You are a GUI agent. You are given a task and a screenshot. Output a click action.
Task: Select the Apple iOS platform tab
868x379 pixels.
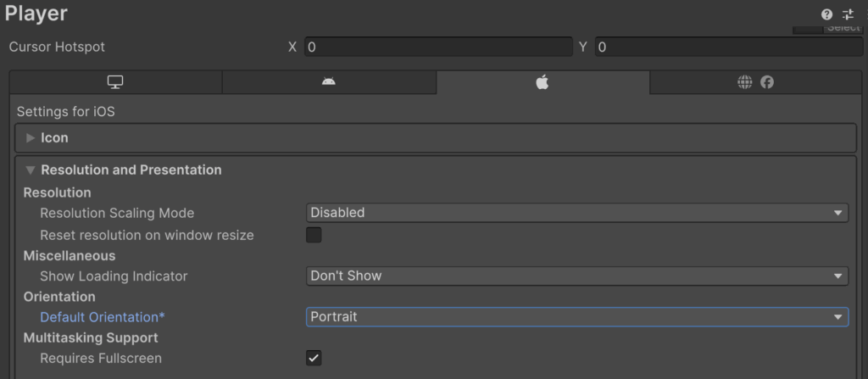542,82
